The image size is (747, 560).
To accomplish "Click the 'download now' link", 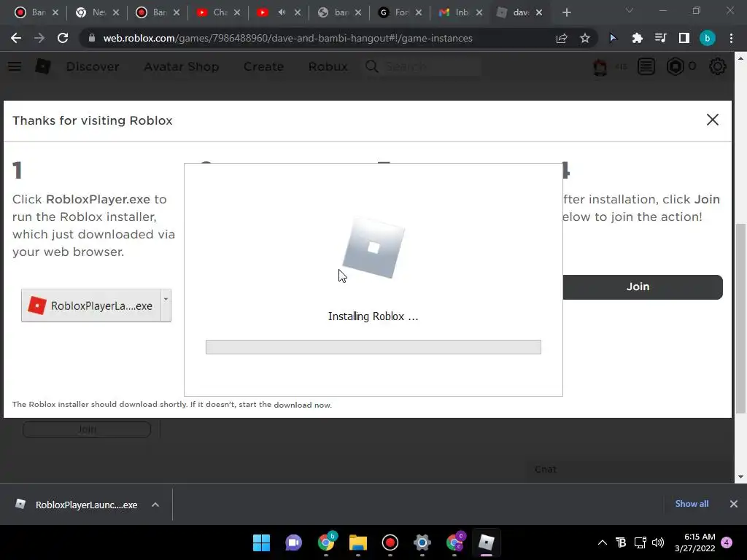I will pos(303,405).
